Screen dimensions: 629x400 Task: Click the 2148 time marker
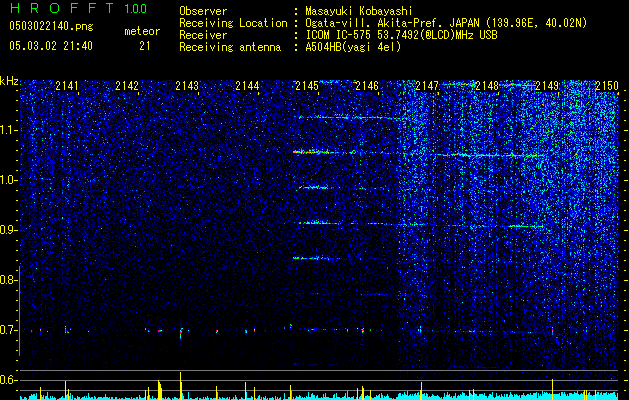tap(487, 85)
